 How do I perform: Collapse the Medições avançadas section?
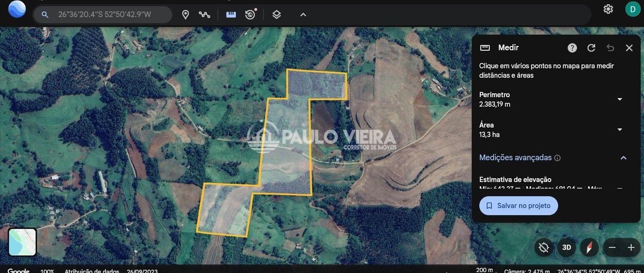coord(624,158)
